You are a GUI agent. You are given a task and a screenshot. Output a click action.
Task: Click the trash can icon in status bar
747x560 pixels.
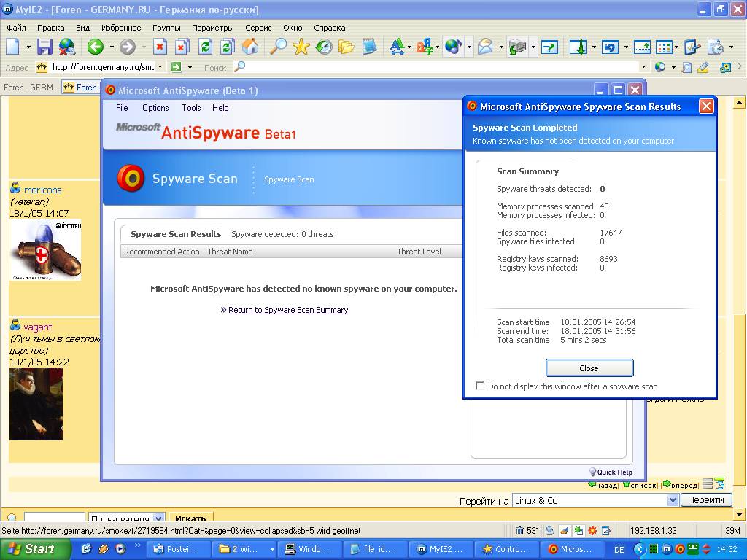pos(519,531)
